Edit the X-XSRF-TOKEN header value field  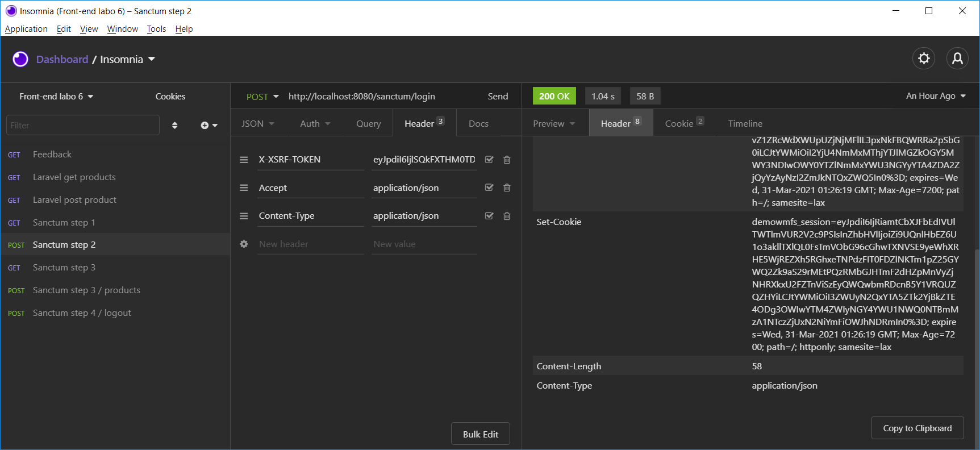tap(424, 160)
